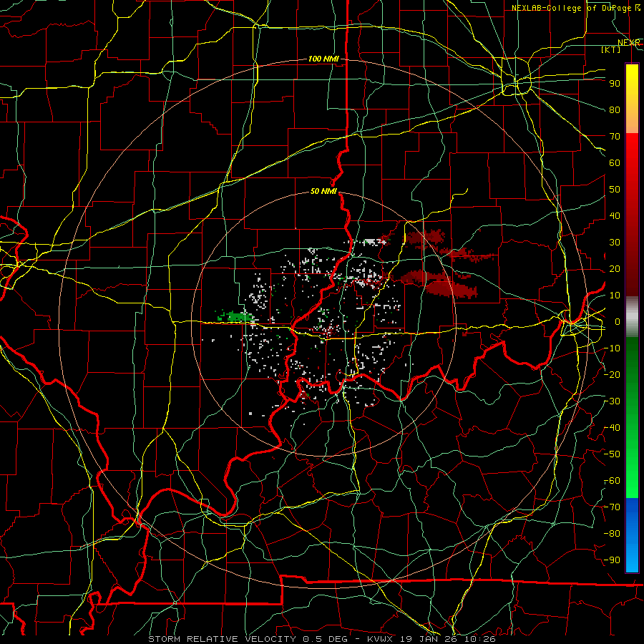Click the 90 value on the velocity scale
This screenshot has height=644, width=644.
[615, 84]
